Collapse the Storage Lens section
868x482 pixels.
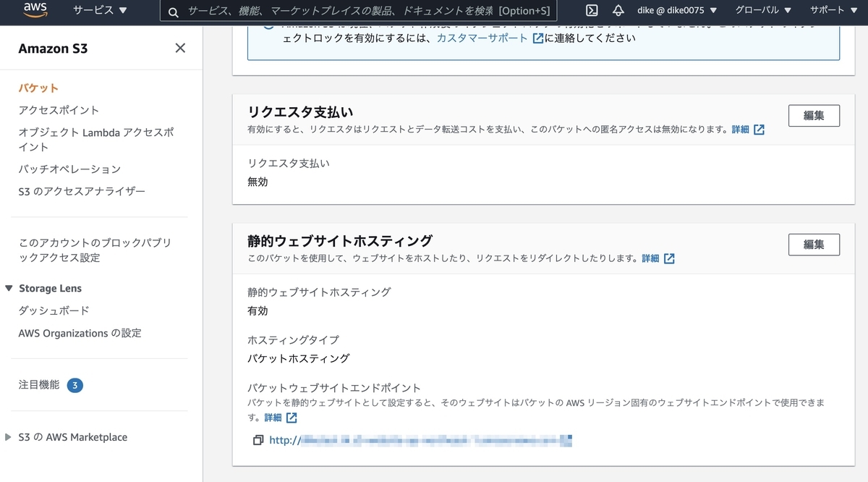click(x=9, y=288)
